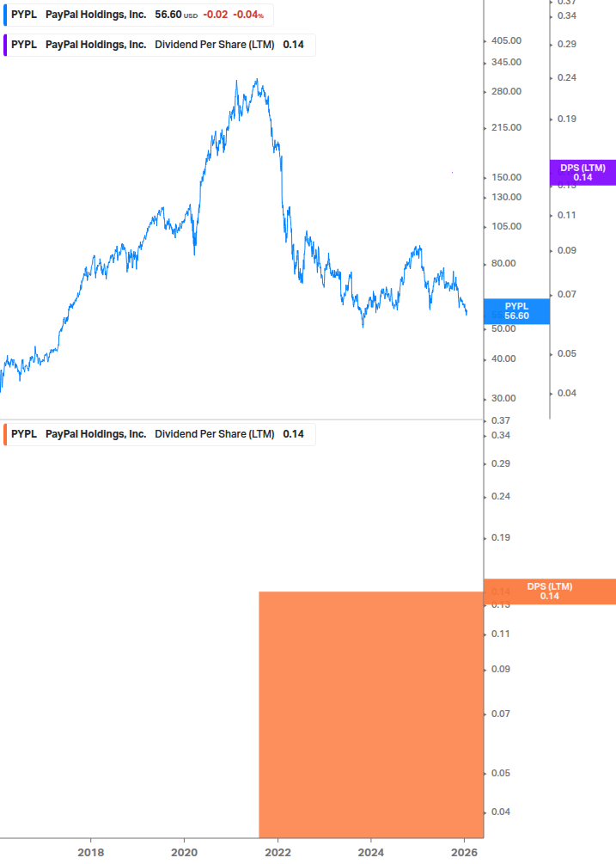Click the -0.04% change value in legend

[248, 15]
